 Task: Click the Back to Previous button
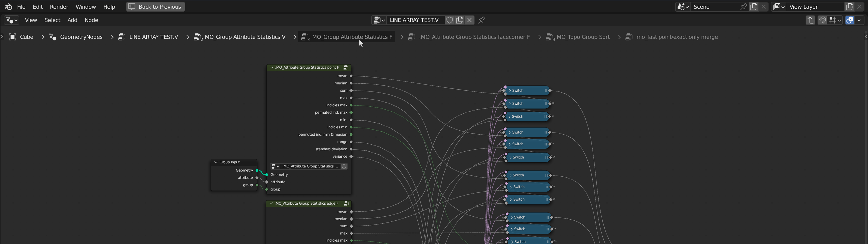click(155, 7)
